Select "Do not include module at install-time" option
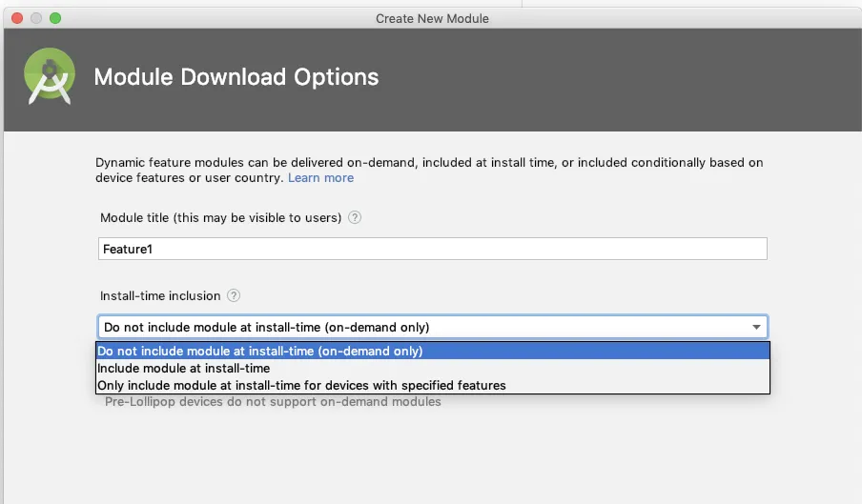862x504 pixels. click(260, 351)
